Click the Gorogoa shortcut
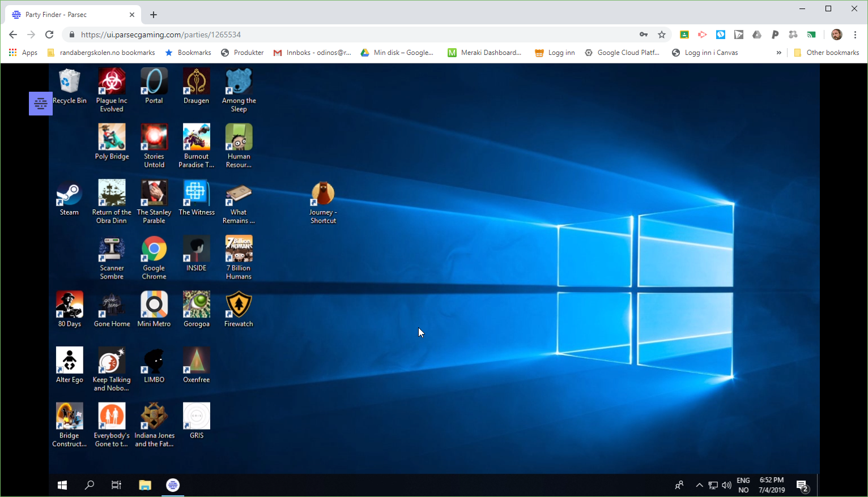The width and height of the screenshot is (868, 497). coord(197,310)
